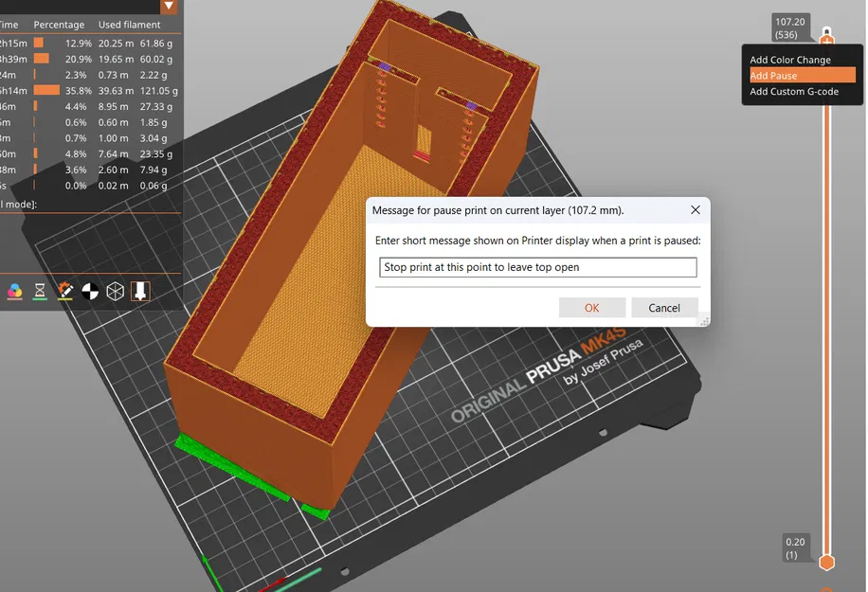Image resolution: width=868 pixels, height=592 pixels.
Task: Click the 107.20 (536) layer label
Action: coord(790,28)
